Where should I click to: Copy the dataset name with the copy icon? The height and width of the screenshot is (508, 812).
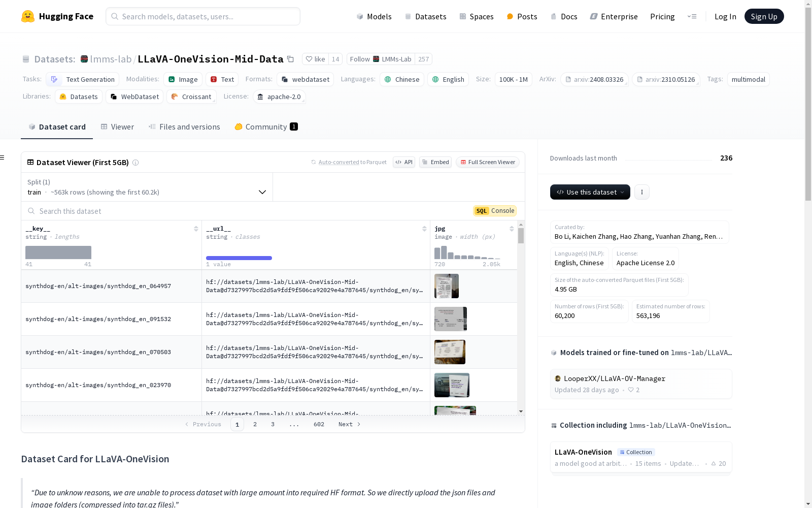pos(290,59)
